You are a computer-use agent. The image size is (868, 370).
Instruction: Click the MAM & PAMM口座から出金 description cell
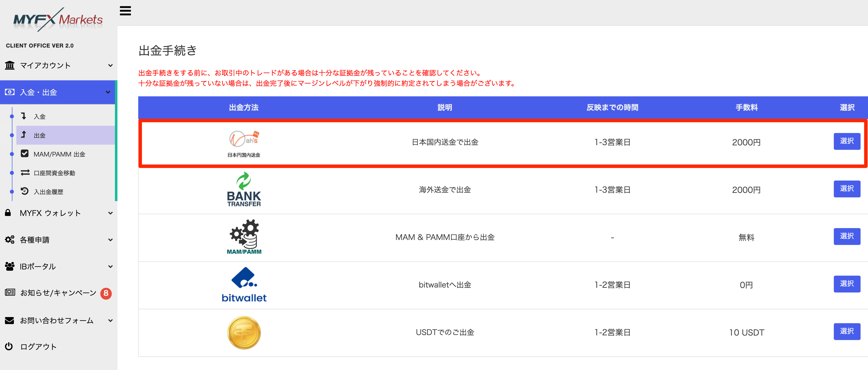click(x=445, y=237)
